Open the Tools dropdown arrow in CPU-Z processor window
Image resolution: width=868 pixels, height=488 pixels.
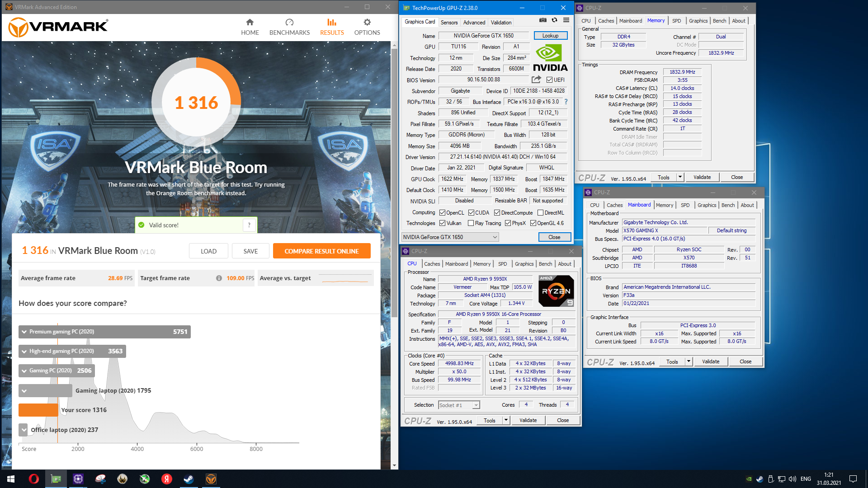click(x=506, y=420)
